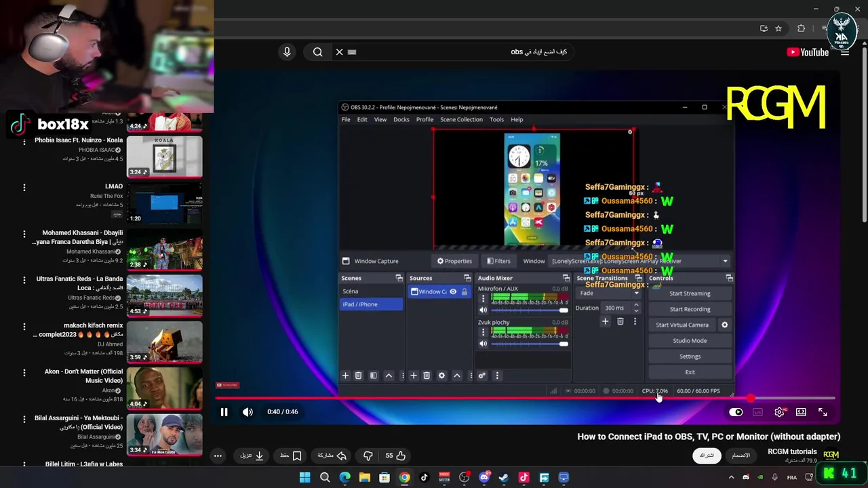
Task: Open the video player settings gear
Action: click(780, 412)
